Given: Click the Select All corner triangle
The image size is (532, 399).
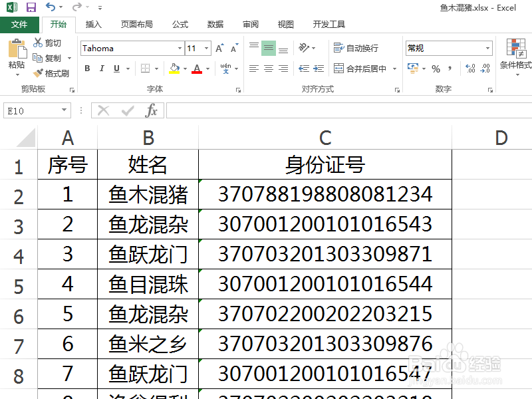Looking at the screenshot, I should (x=26, y=138).
